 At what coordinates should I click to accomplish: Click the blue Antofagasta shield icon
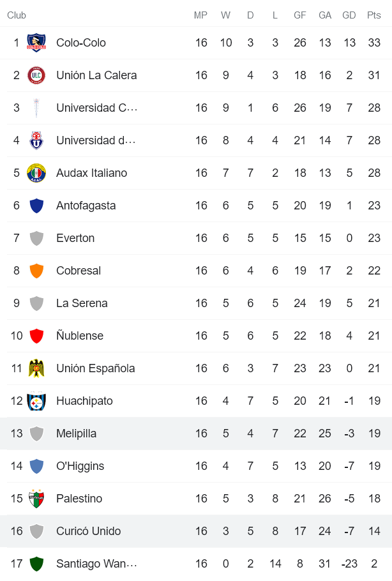[36, 206]
